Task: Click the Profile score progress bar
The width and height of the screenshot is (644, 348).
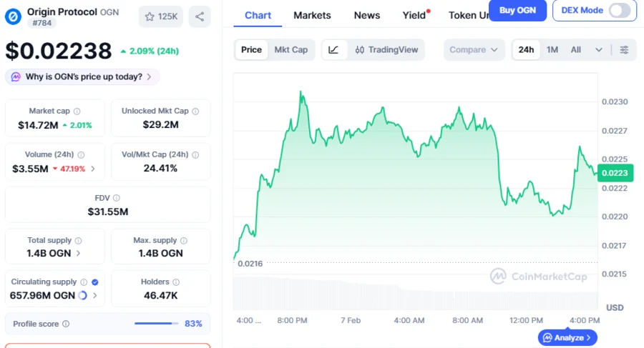Action: (155, 324)
